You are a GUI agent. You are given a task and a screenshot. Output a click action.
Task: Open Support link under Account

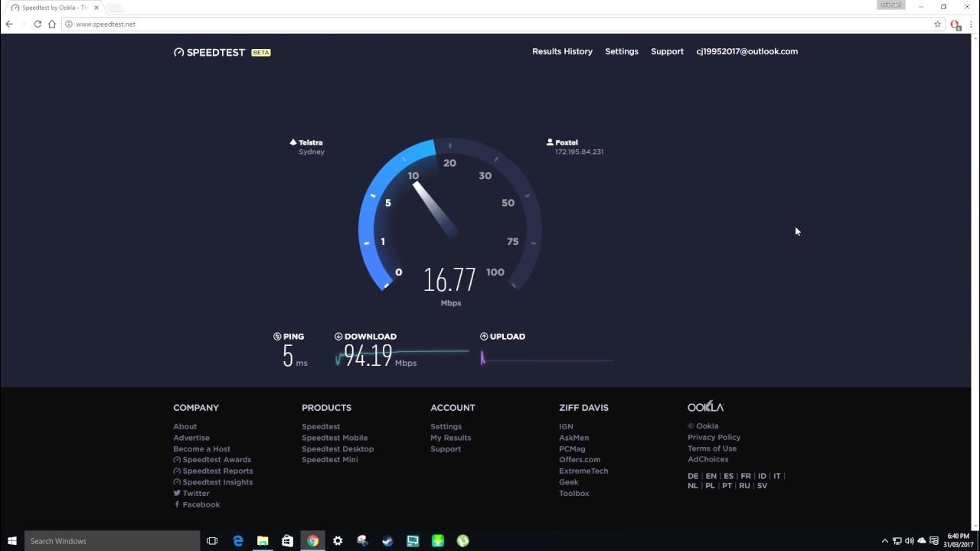446,448
